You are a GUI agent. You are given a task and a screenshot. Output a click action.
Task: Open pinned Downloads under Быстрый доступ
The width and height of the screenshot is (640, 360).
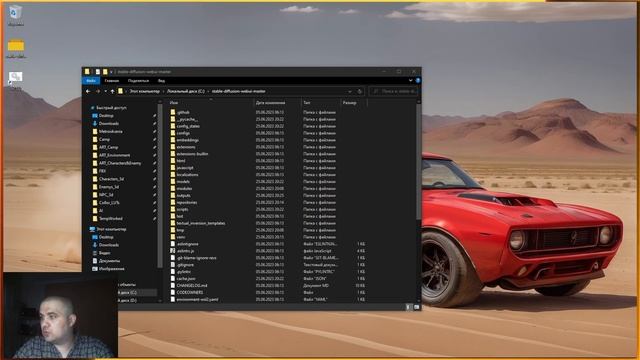[109, 124]
